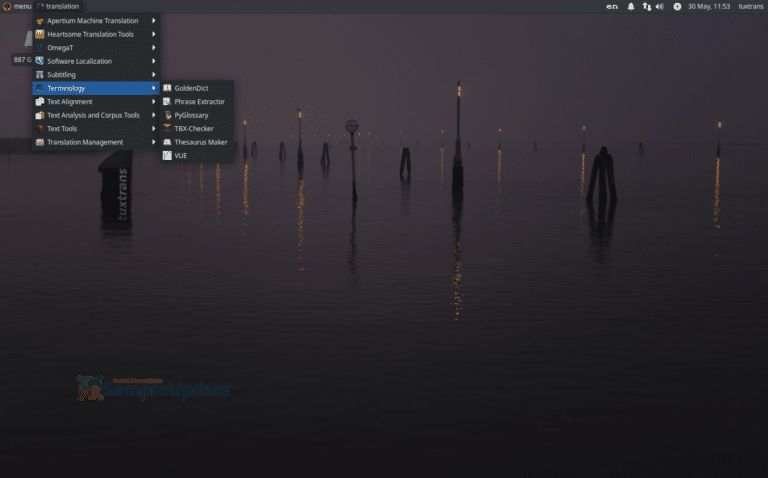This screenshot has height=478, width=768.
Task: Click the Text Analysis and Corpus Tools icon
Action: point(40,115)
